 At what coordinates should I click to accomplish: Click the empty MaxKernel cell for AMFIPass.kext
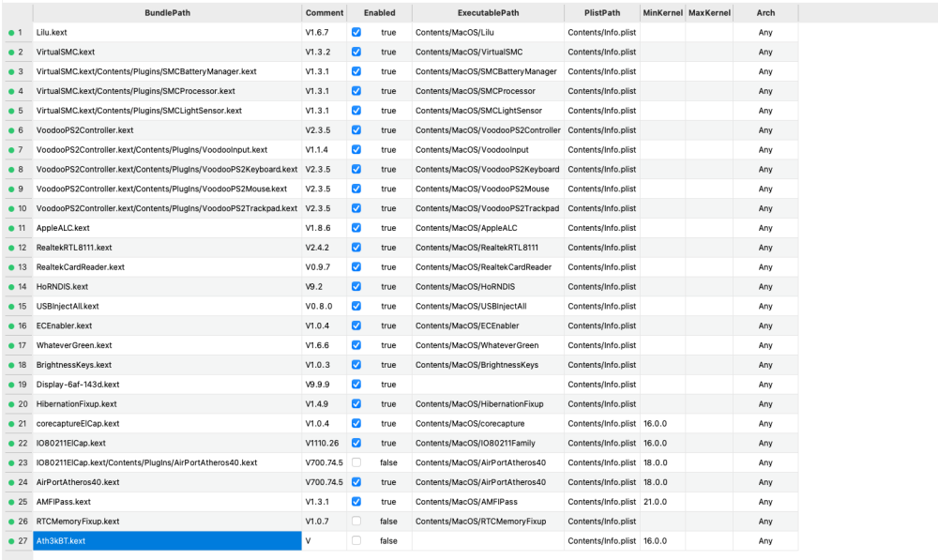pyautogui.click(x=709, y=502)
